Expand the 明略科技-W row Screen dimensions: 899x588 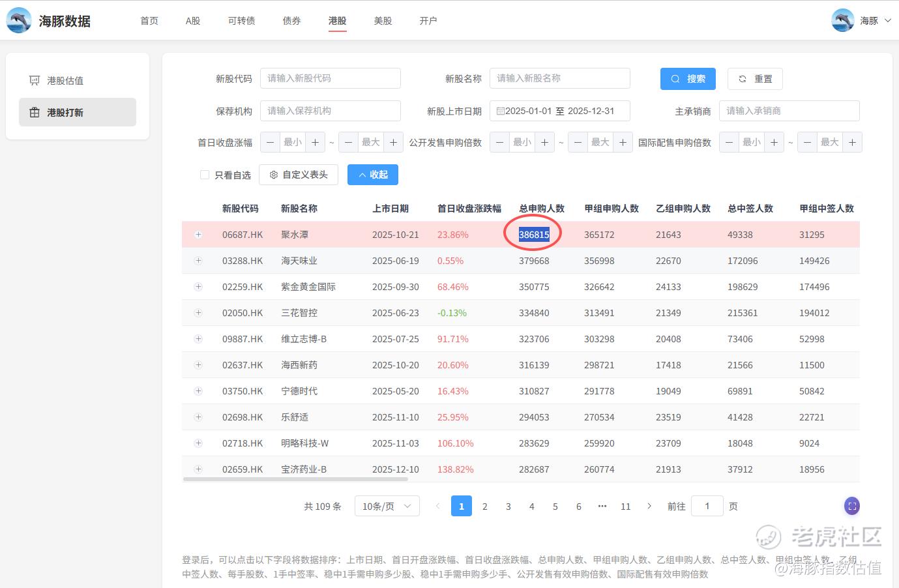pyautogui.click(x=198, y=443)
